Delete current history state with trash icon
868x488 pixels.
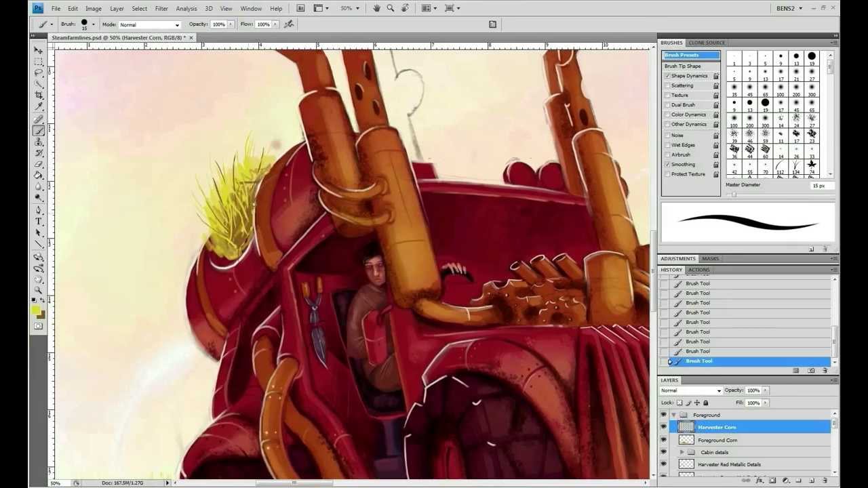point(825,371)
